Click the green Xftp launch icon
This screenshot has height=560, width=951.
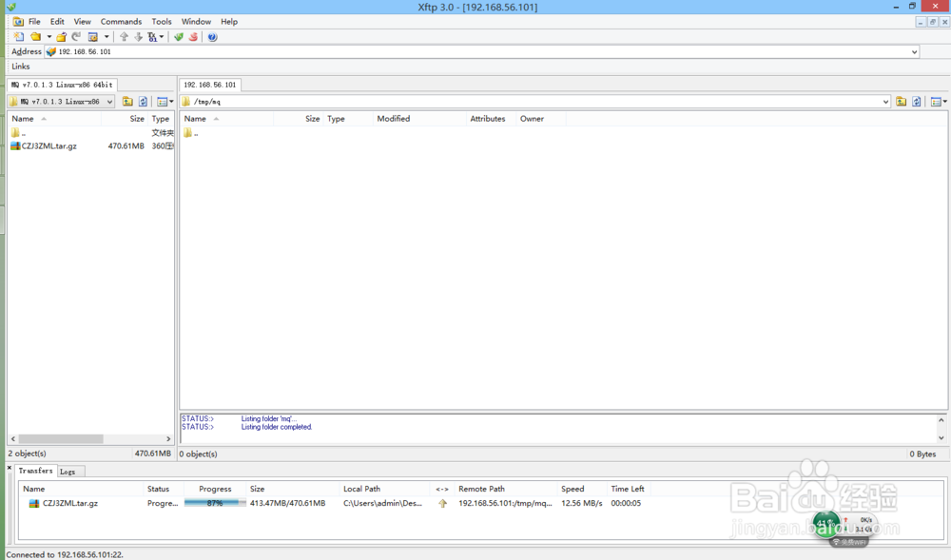point(179,37)
